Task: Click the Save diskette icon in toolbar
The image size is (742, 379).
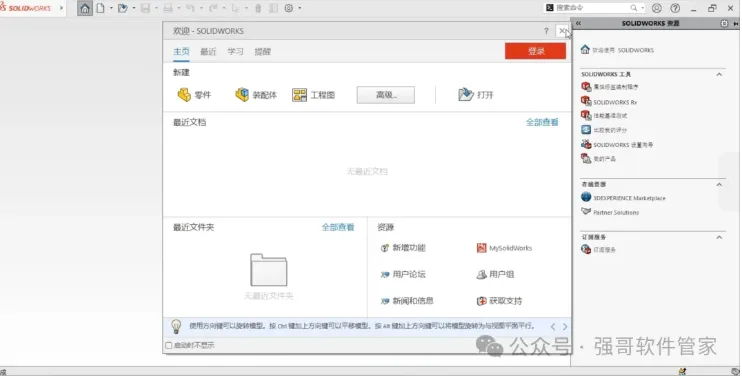Action: [x=145, y=8]
